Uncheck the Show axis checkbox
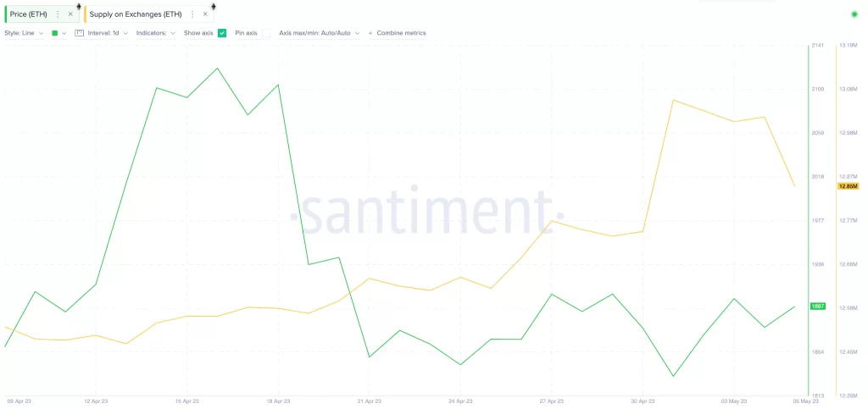 coord(222,33)
